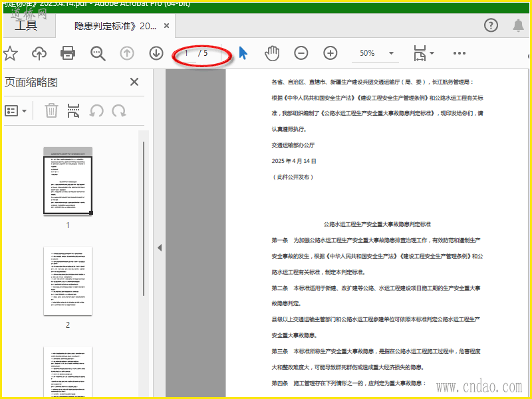
Task: Click the date line 2025年4月14日
Action: pyautogui.click(x=294, y=161)
